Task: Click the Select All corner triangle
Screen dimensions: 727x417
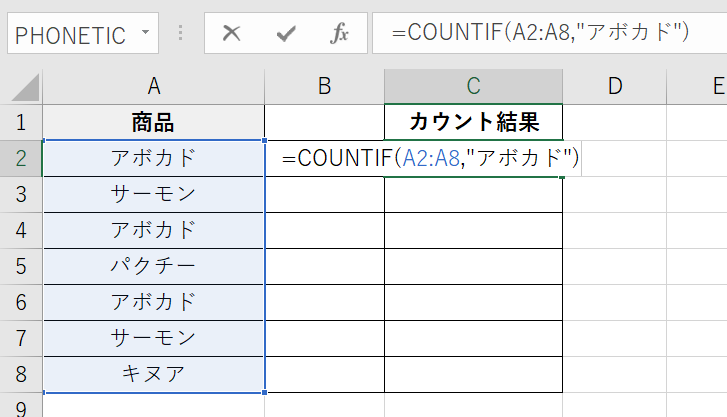Action: [x=21, y=87]
